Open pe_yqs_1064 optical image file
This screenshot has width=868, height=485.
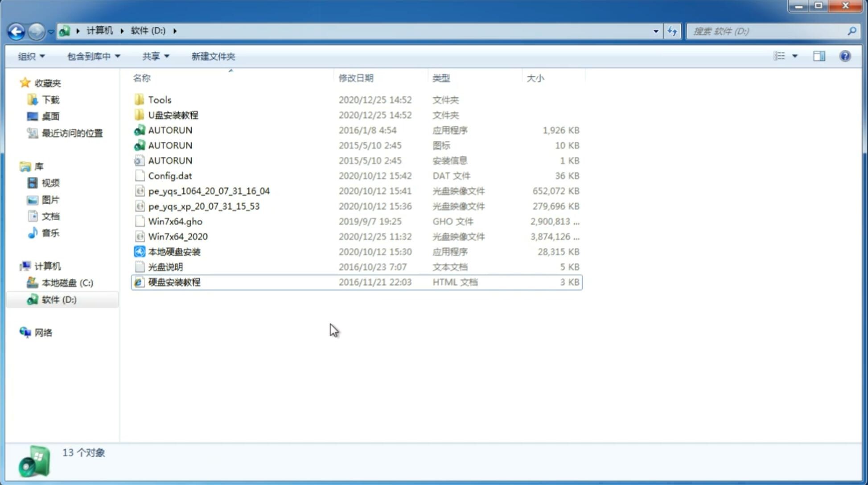[x=209, y=191]
